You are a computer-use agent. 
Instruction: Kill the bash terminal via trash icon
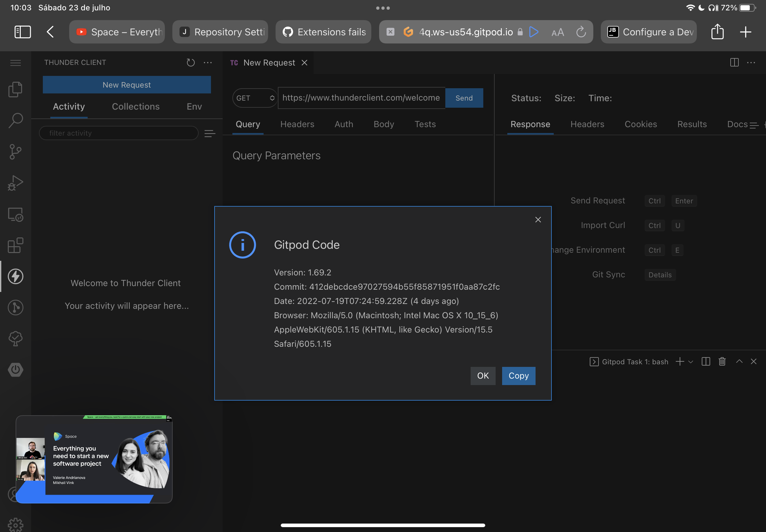click(x=722, y=361)
